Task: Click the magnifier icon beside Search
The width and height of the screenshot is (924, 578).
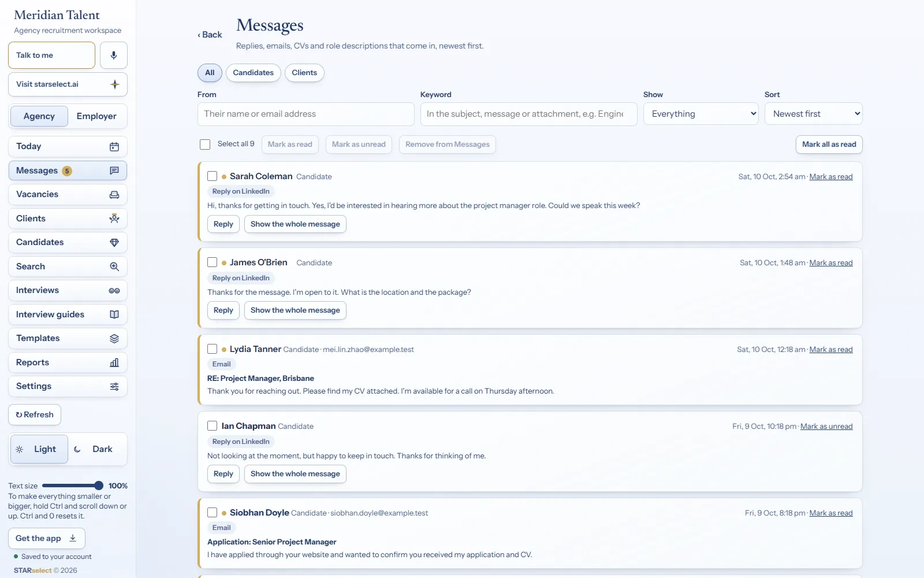Action: pyautogui.click(x=114, y=266)
